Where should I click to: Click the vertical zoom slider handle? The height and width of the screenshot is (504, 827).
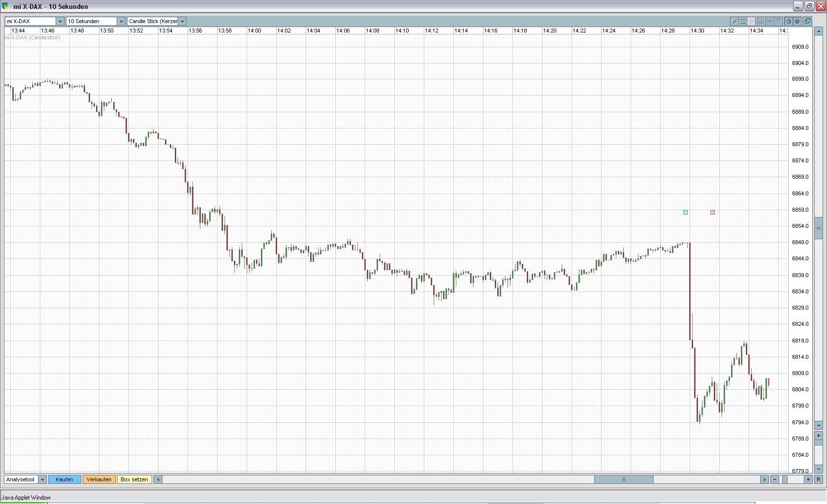click(x=819, y=442)
